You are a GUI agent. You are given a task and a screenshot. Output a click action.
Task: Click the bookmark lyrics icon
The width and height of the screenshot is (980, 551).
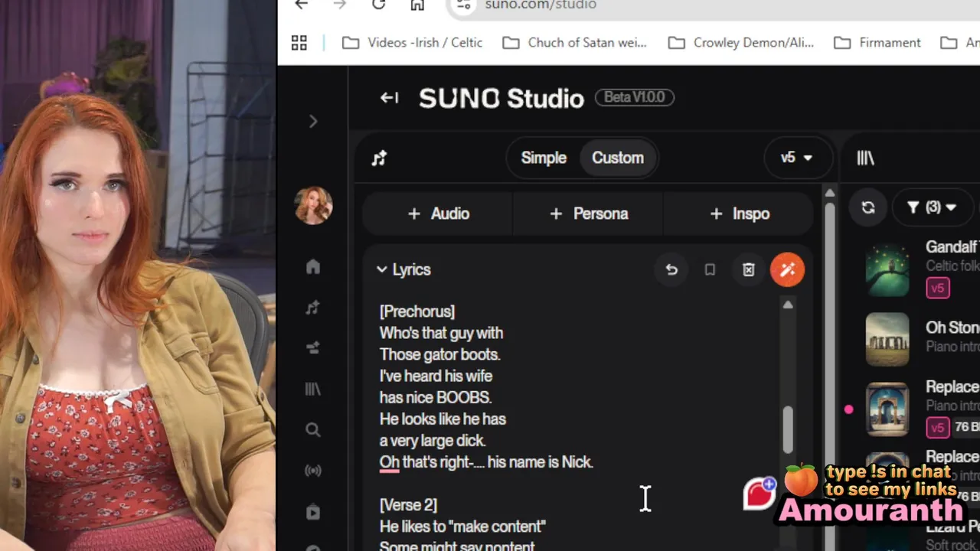click(x=710, y=269)
